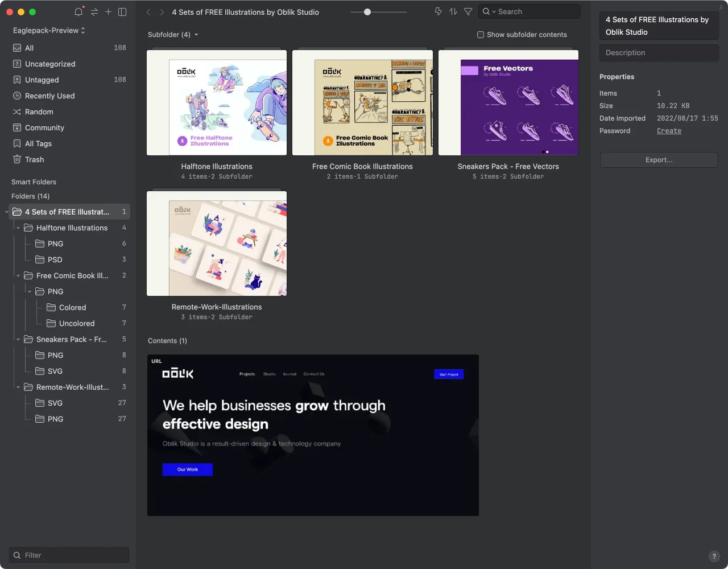Click the plus icon to add new
This screenshot has height=569, width=728.
(x=108, y=12)
